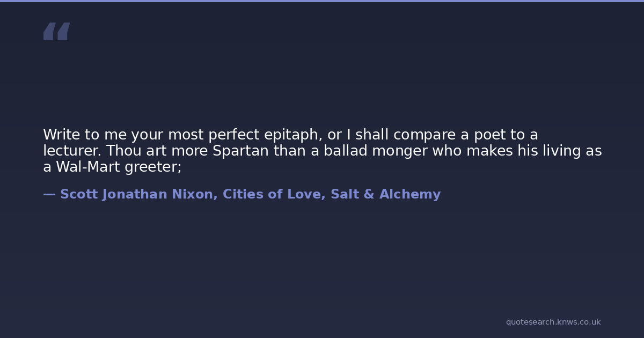Click the word "perfect" in the quote

pos(240,135)
